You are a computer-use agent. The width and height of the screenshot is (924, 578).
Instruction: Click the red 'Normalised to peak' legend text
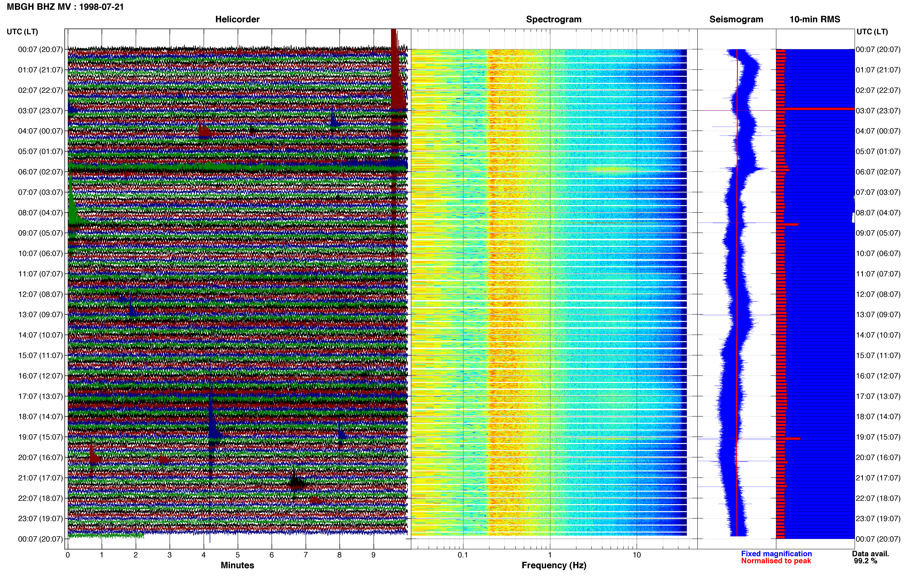pyautogui.click(x=776, y=561)
